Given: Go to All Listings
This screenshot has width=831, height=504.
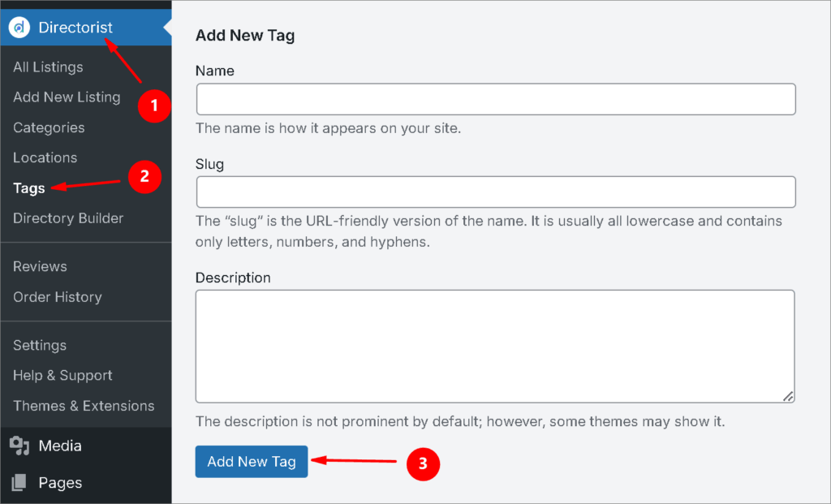Looking at the screenshot, I should (48, 67).
